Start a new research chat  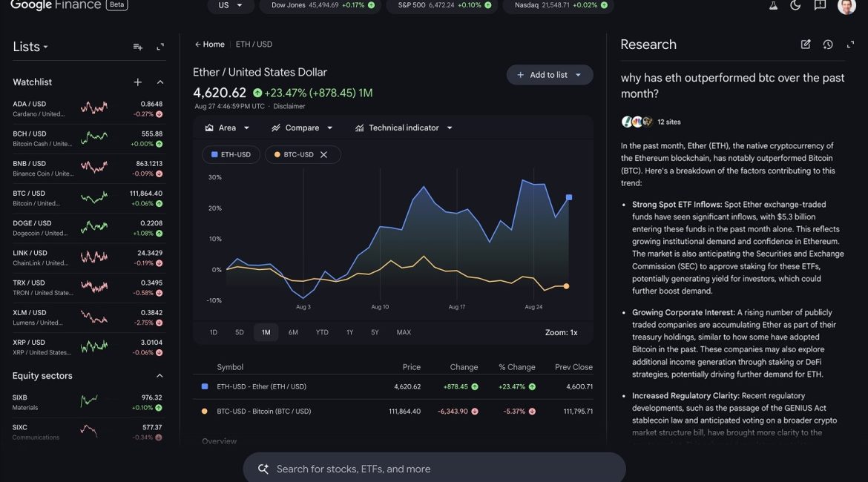pos(806,44)
